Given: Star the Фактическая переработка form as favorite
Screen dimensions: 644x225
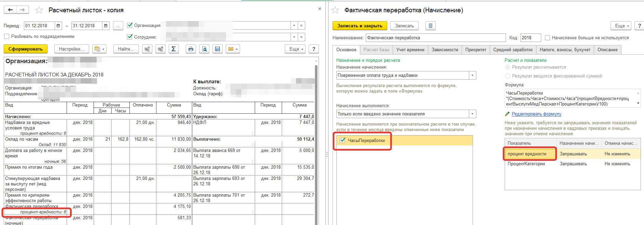Looking at the screenshot, I should [x=335, y=10].
